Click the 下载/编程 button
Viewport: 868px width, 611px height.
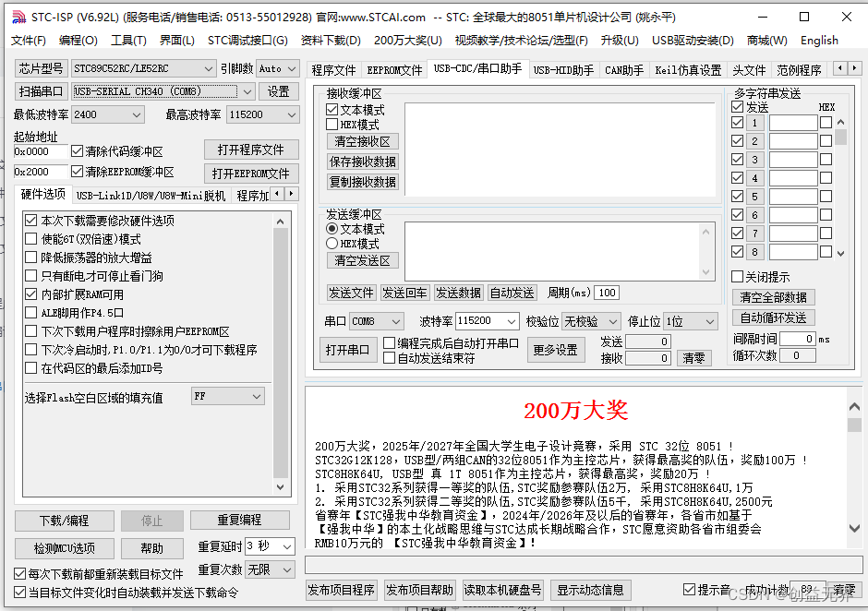pos(65,521)
